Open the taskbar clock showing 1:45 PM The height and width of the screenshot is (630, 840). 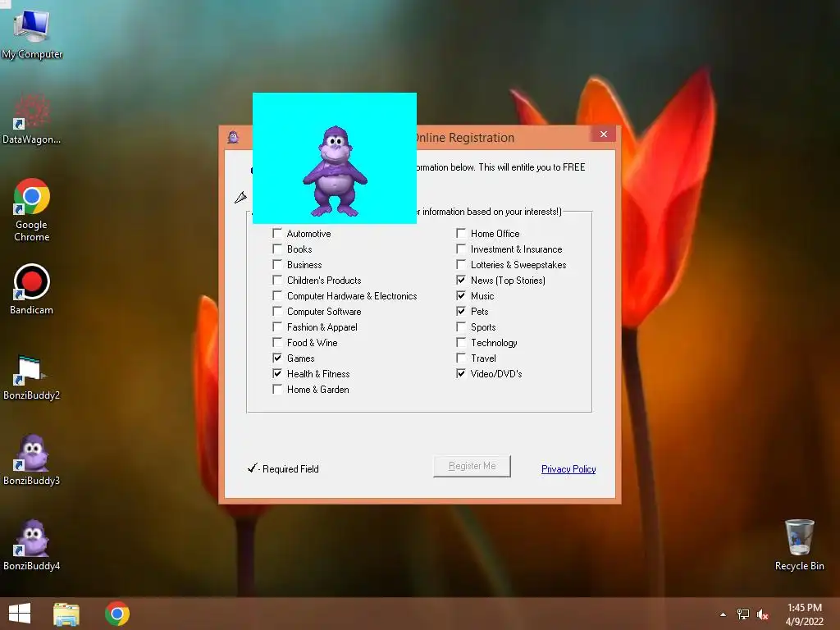tap(804, 614)
